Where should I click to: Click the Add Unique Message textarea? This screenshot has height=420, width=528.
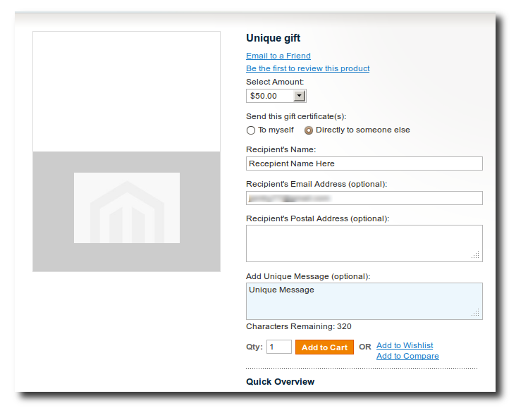[364, 301]
